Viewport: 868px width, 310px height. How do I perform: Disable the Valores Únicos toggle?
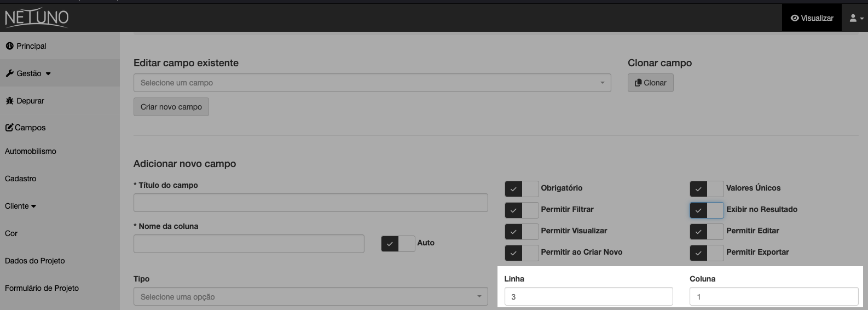click(x=707, y=188)
